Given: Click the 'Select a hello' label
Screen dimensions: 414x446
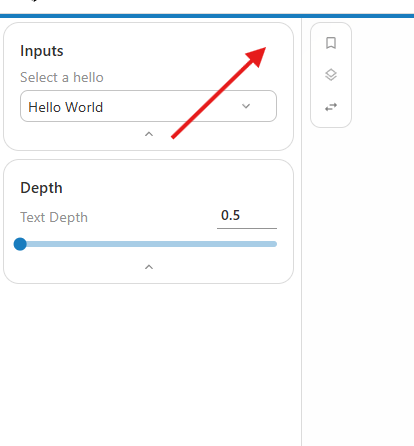Looking at the screenshot, I should 62,77.
